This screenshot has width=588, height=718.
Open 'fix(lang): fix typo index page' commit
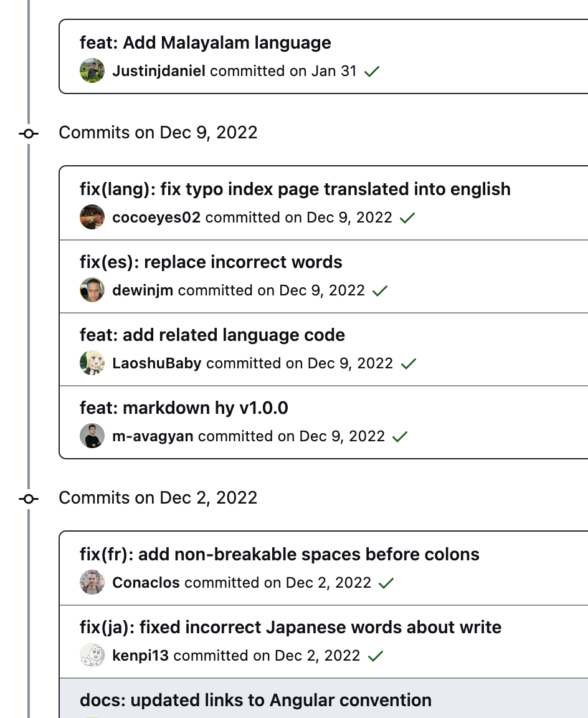[x=295, y=189]
